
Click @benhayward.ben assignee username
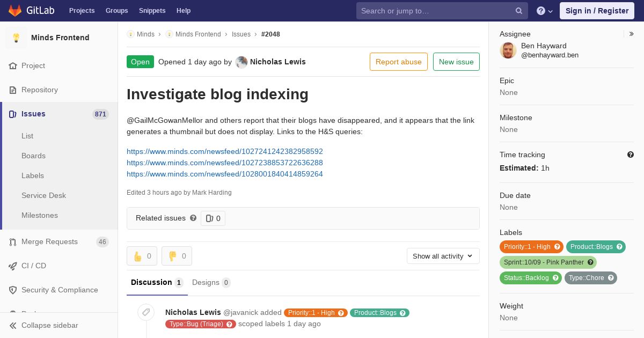click(x=550, y=55)
